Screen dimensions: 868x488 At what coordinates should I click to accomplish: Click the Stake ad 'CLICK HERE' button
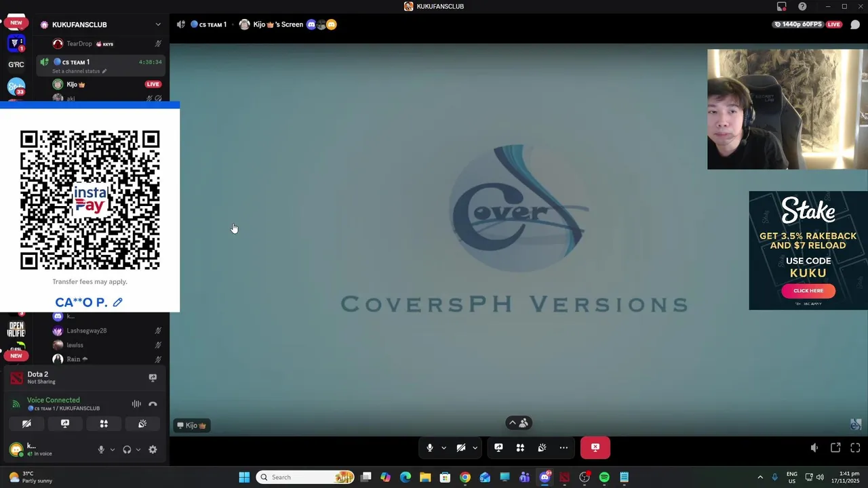pyautogui.click(x=808, y=291)
